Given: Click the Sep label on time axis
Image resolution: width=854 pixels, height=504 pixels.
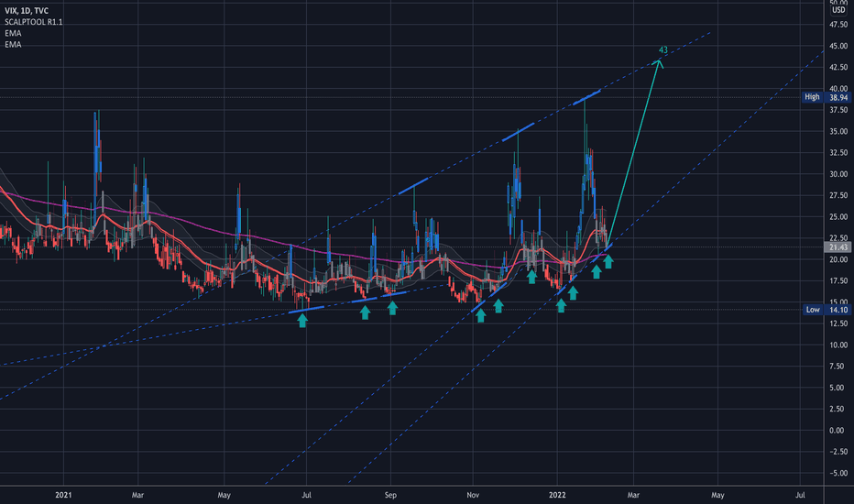Looking at the screenshot, I should coord(390,495).
